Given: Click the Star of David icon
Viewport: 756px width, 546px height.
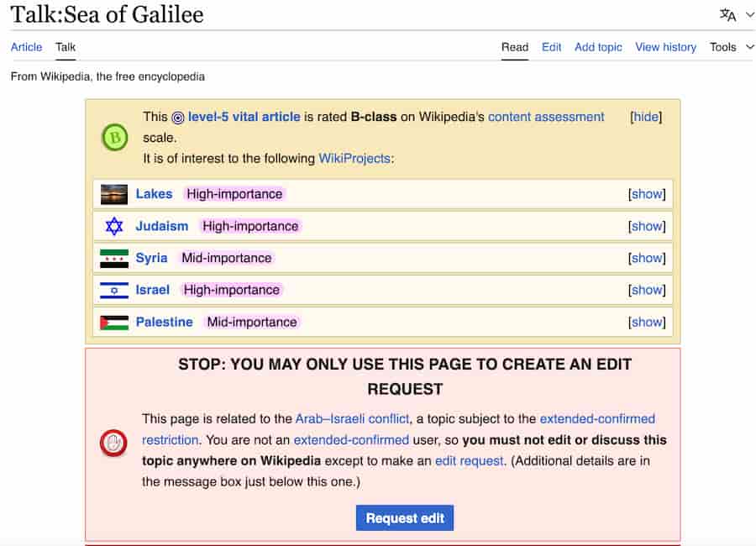Looking at the screenshot, I should [x=114, y=226].
